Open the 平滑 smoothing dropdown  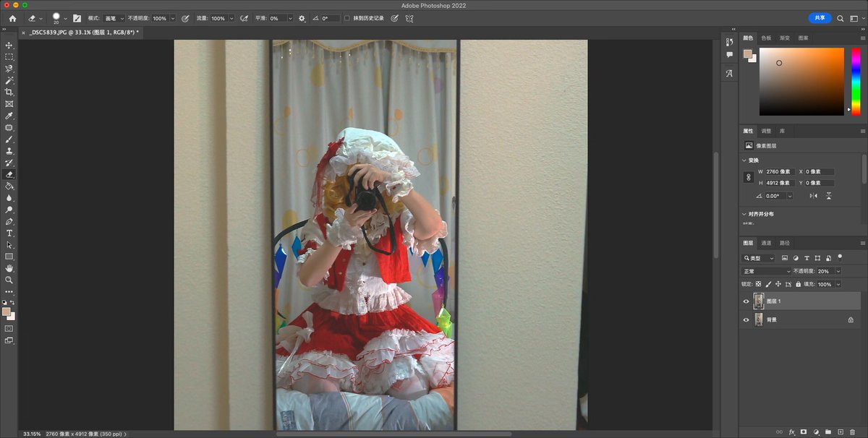[290, 18]
